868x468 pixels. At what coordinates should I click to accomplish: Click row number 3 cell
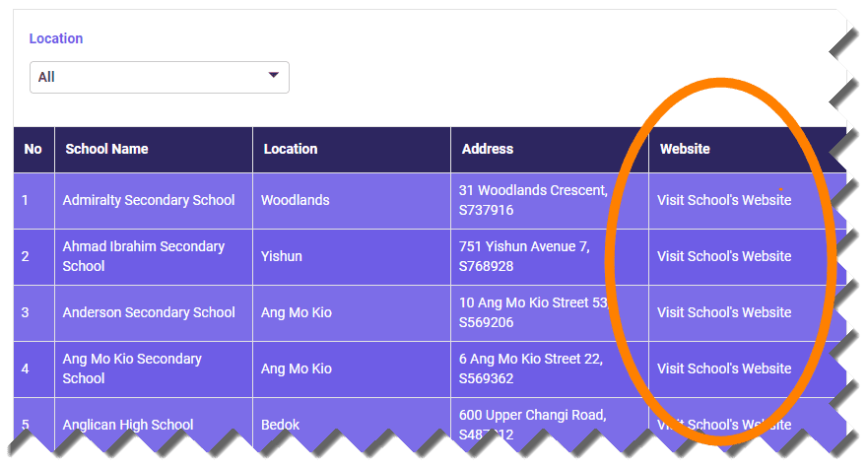tap(33, 313)
